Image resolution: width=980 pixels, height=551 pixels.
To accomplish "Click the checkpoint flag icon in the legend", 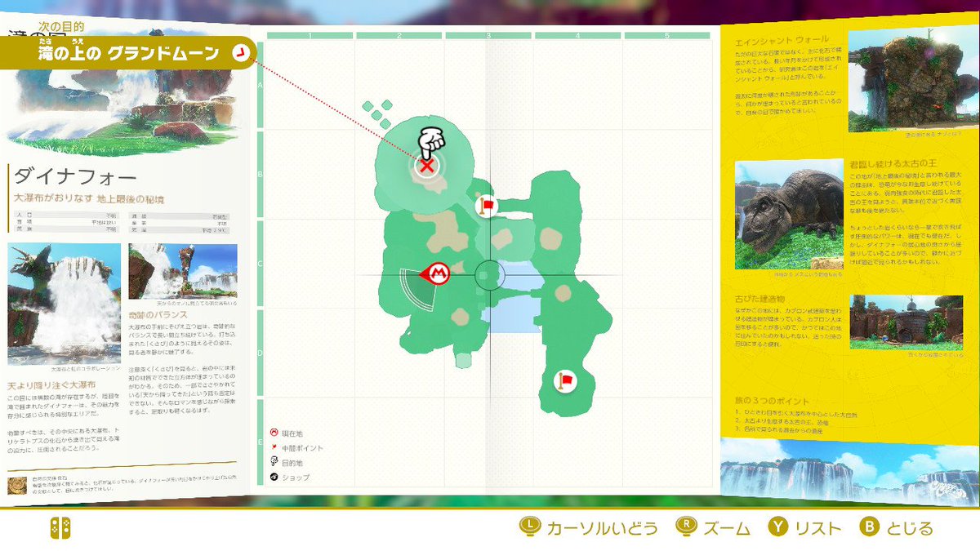I will (274, 448).
